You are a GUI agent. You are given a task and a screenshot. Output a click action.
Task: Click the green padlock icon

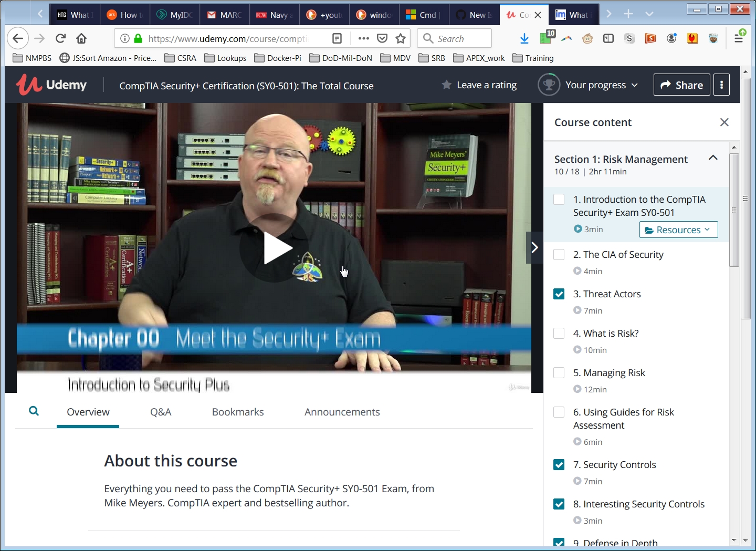138,38
